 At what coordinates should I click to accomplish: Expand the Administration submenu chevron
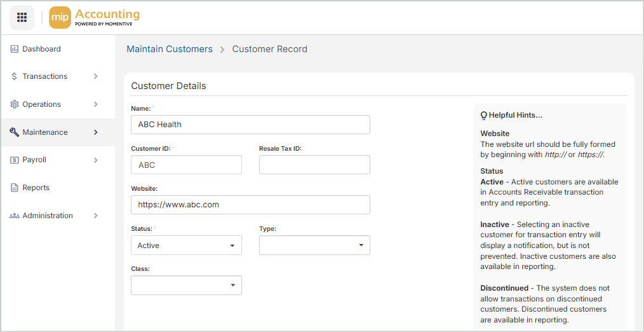click(96, 216)
